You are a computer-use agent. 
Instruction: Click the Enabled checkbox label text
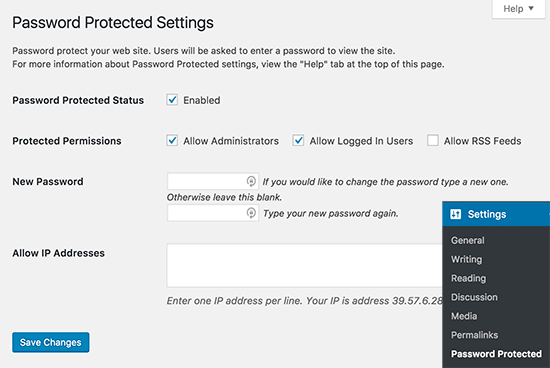pos(202,100)
